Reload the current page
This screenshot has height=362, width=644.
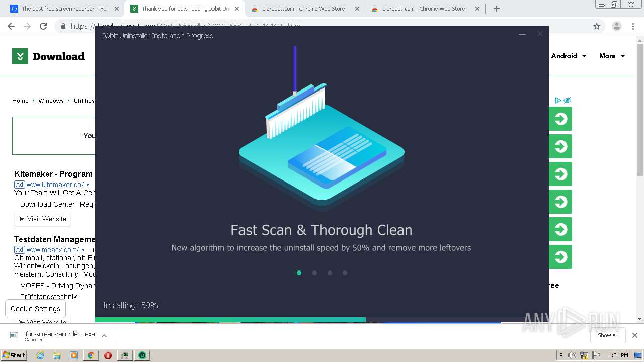pyautogui.click(x=43, y=26)
